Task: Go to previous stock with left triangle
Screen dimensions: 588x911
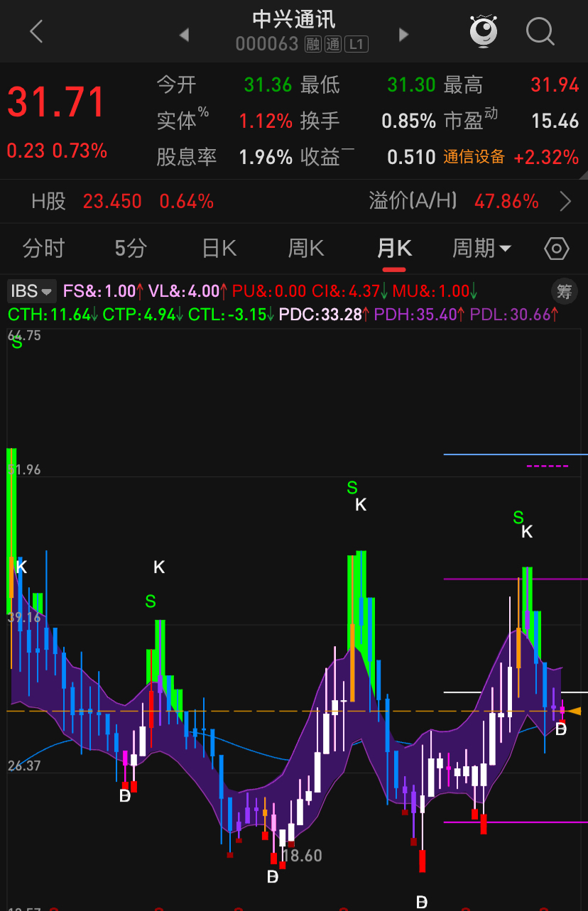Action: pos(184,34)
